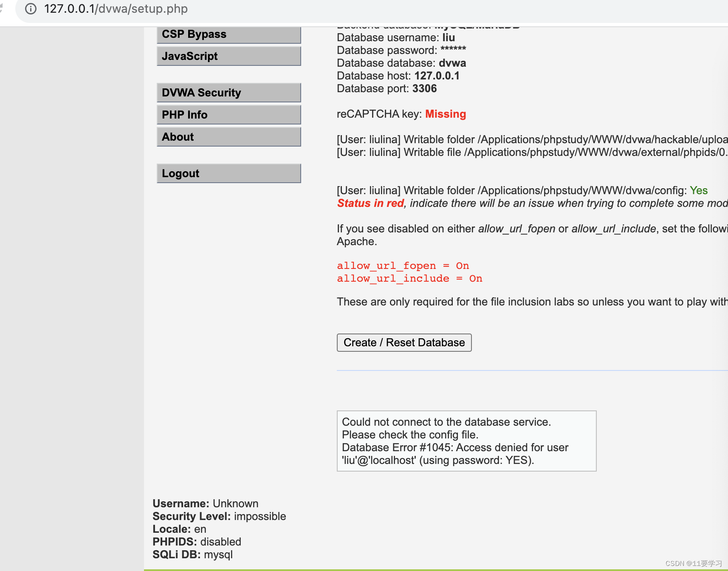
Task: Open the PHP Info page
Action: click(229, 115)
